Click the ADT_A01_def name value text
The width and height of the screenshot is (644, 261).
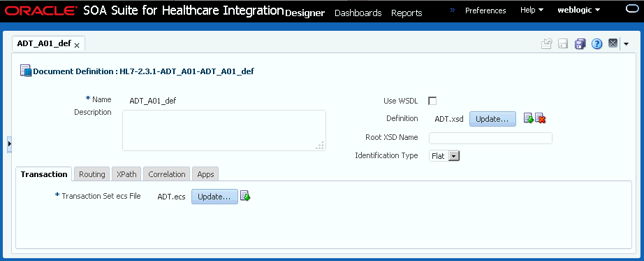(153, 101)
